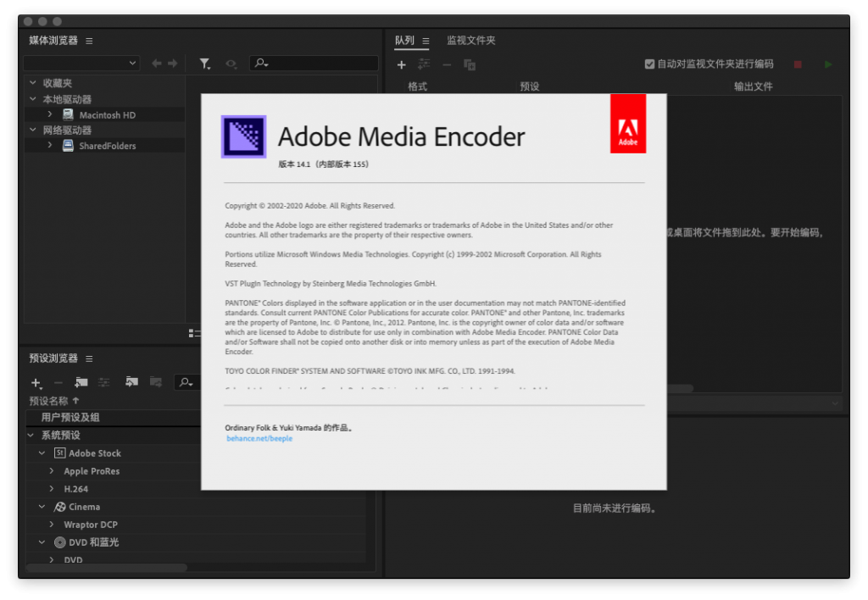Collapse the 本地驱动器 section
The image size is (868, 600).
33,99
